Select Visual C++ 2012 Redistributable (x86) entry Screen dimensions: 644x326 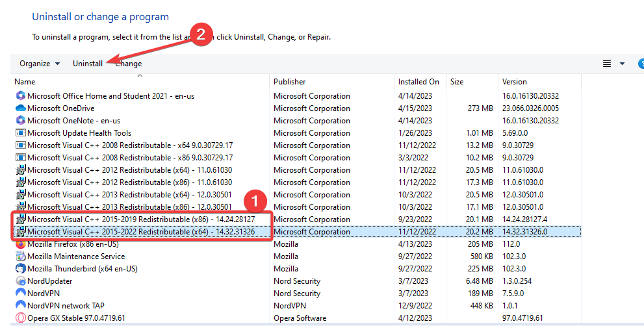tap(130, 182)
